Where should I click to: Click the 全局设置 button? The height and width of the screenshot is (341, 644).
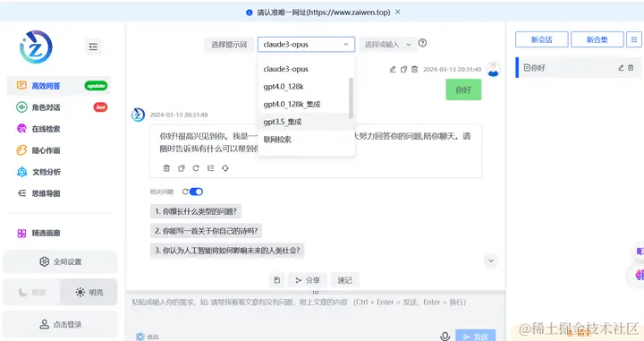[x=60, y=261]
